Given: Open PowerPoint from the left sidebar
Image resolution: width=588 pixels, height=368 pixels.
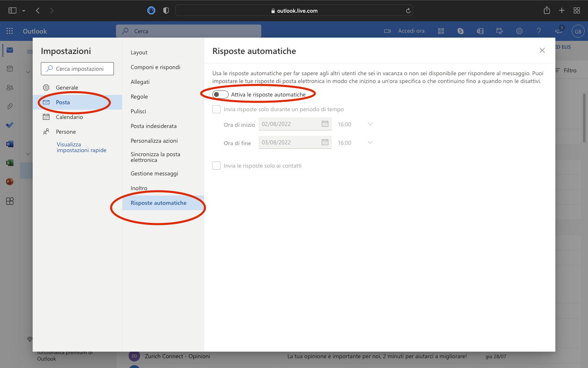Looking at the screenshot, I should click(9, 181).
